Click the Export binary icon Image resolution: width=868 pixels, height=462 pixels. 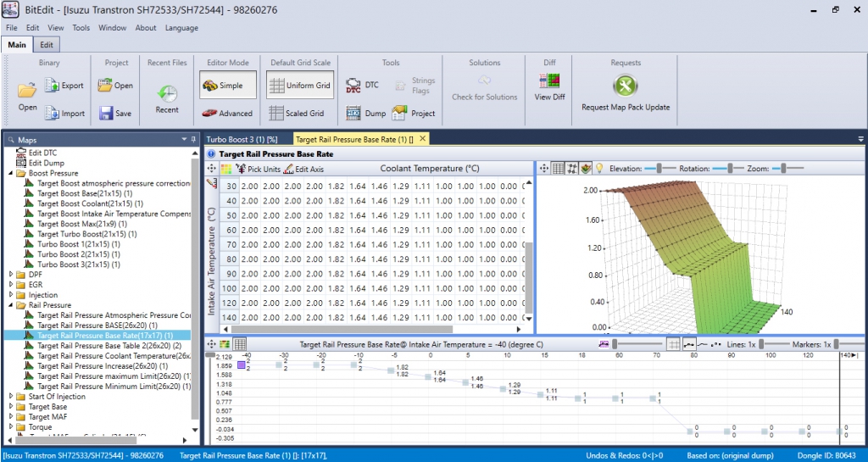pyautogui.click(x=52, y=86)
